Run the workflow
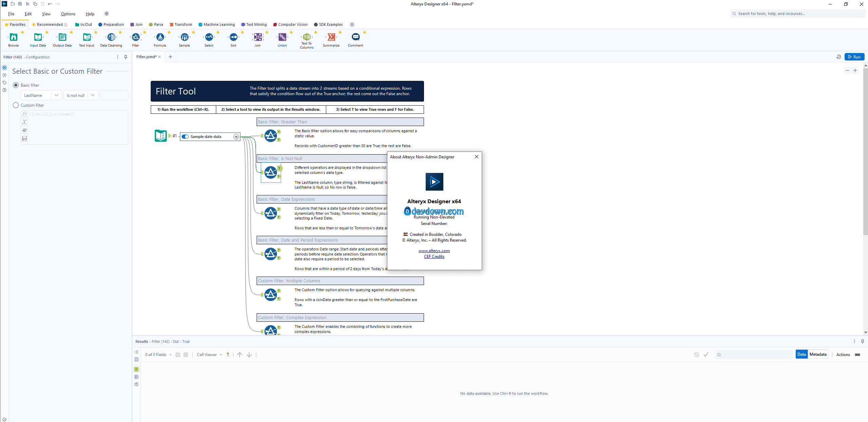 tap(854, 57)
